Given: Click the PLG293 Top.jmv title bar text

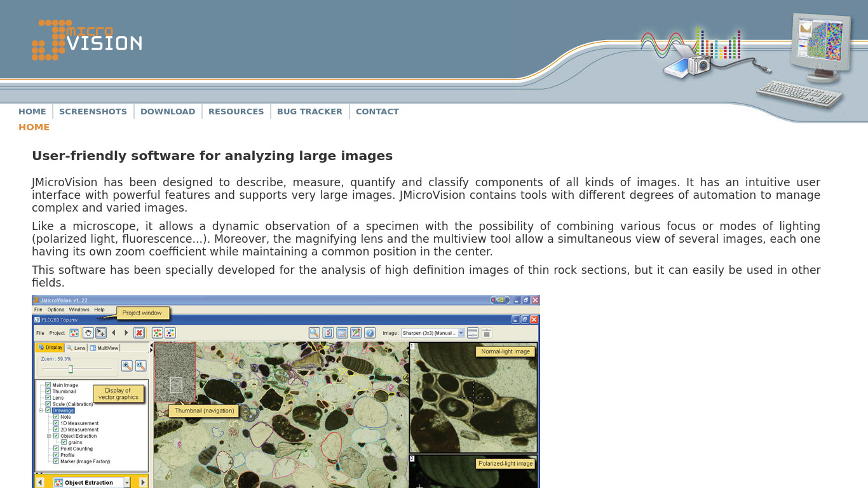Looking at the screenshot, I should click(x=60, y=320).
